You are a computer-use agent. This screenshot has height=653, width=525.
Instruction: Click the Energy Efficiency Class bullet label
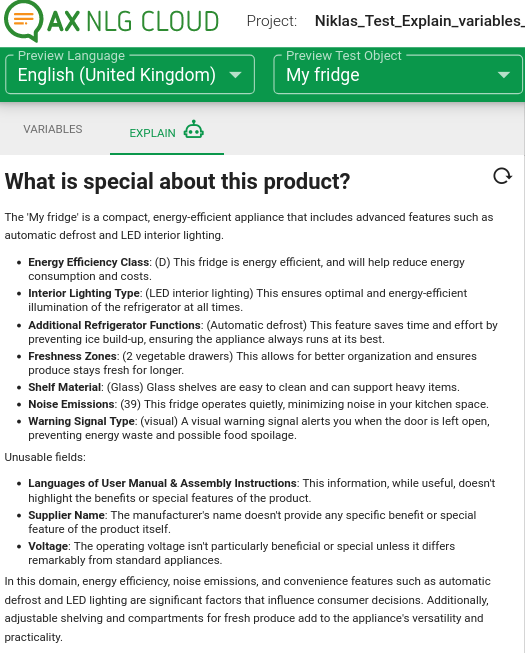pyautogui.click(x=89, y=262)
